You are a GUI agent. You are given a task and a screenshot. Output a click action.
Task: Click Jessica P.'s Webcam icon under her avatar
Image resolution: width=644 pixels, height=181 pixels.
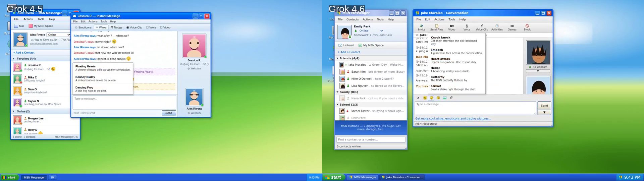click(x=189, y=68)
